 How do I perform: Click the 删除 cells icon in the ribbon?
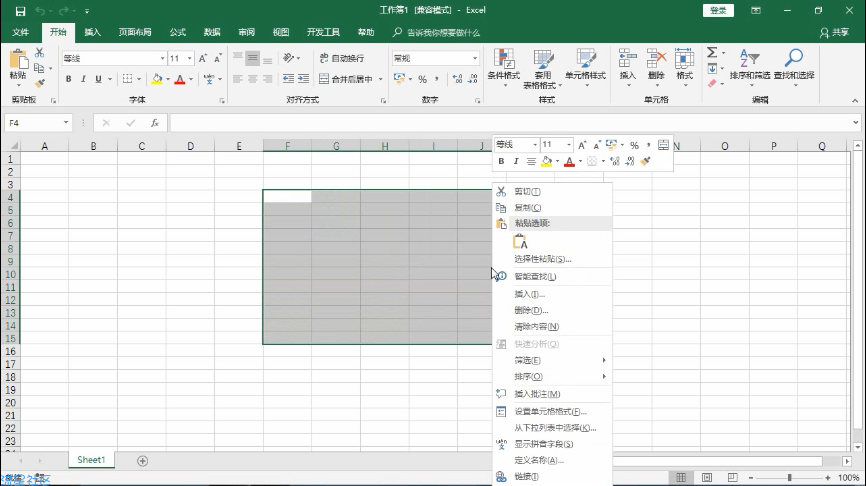(656, 59)
